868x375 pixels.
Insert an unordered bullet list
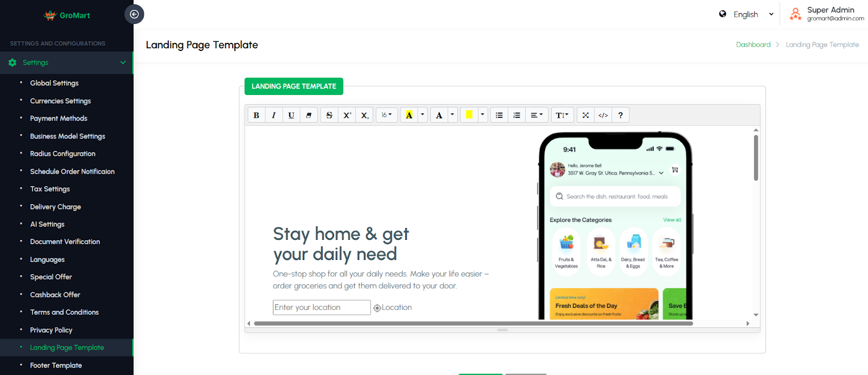click(x=499, y=115)
